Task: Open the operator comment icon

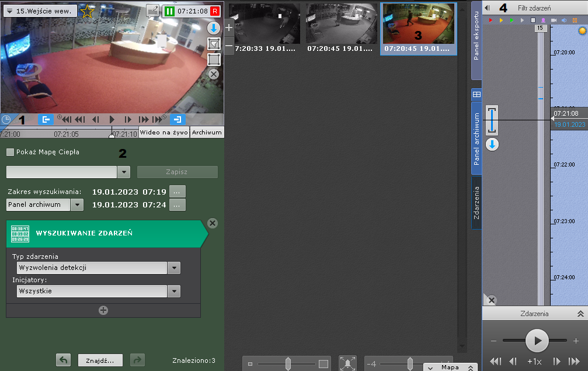Action: coord(152,11)
